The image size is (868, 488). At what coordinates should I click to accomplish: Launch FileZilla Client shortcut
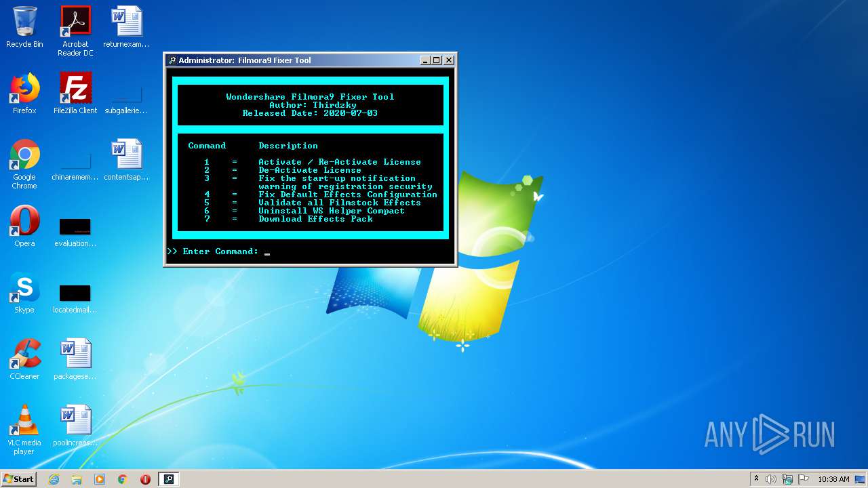[75, 94]
